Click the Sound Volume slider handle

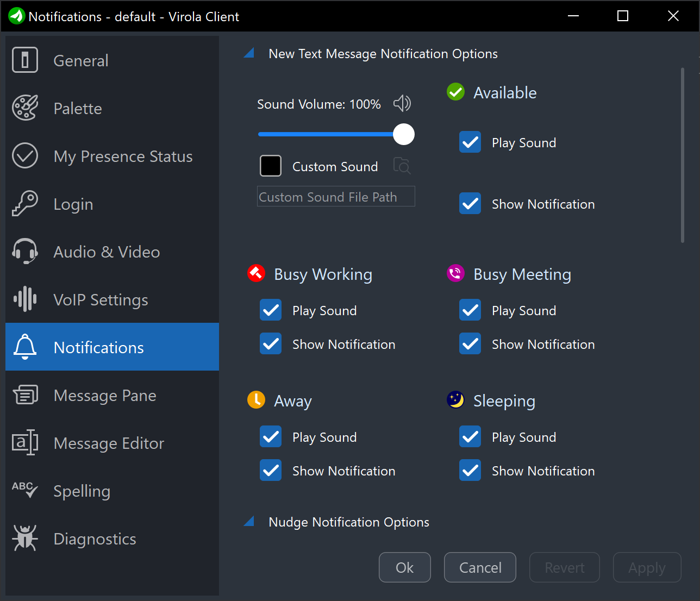(x=403, y=134)
